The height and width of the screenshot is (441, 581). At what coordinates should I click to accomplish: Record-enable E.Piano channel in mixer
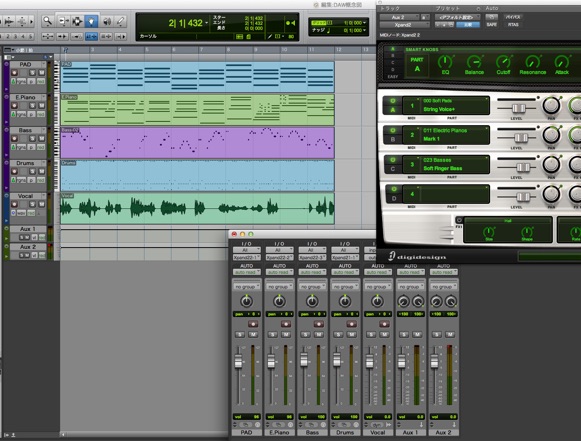tap(286, 324)
